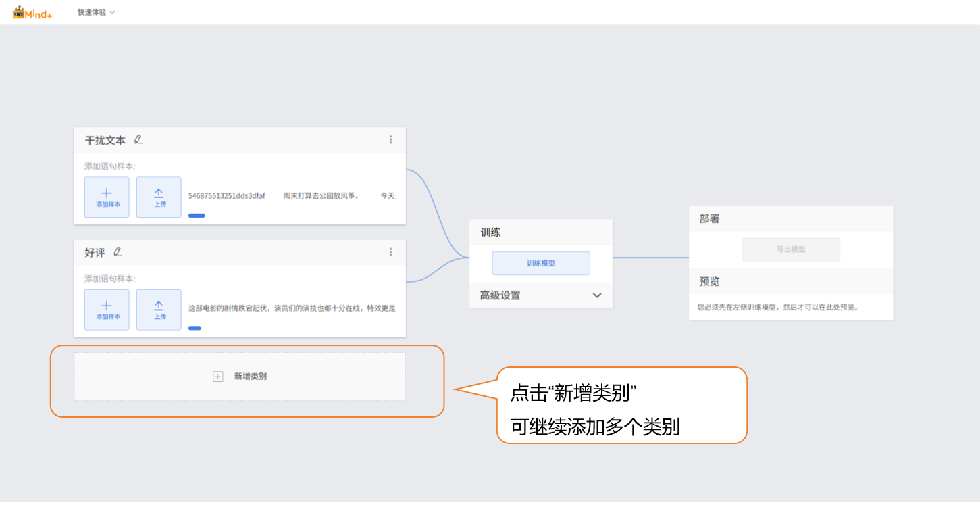Click 上传 in the 好评 card
Screen dimensions: 980x507
pyautogui.click(x=159, y=310)
